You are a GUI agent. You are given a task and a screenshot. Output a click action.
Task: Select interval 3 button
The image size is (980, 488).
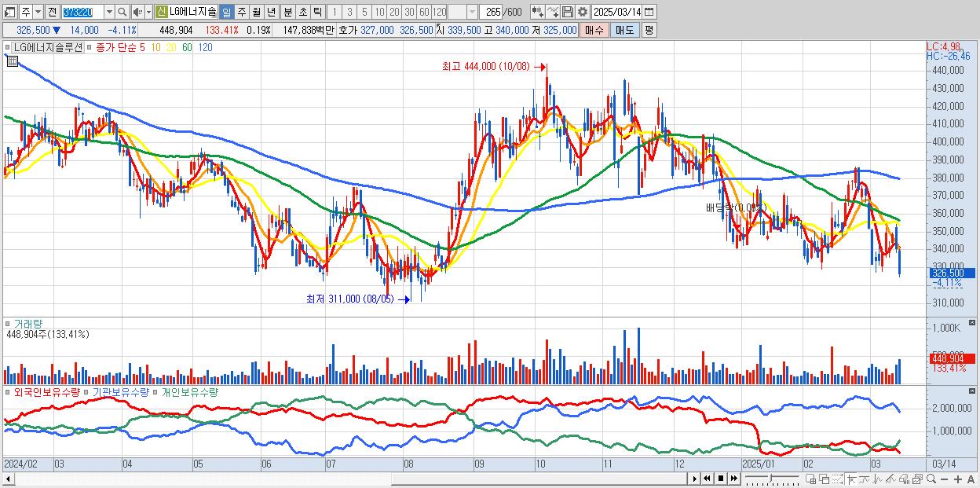click(349, 12)
